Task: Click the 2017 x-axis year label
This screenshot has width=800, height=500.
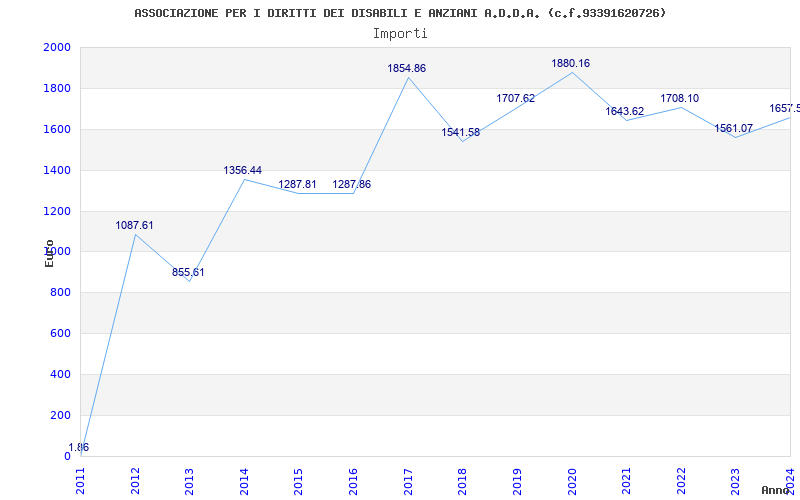Action: [408, 482]
